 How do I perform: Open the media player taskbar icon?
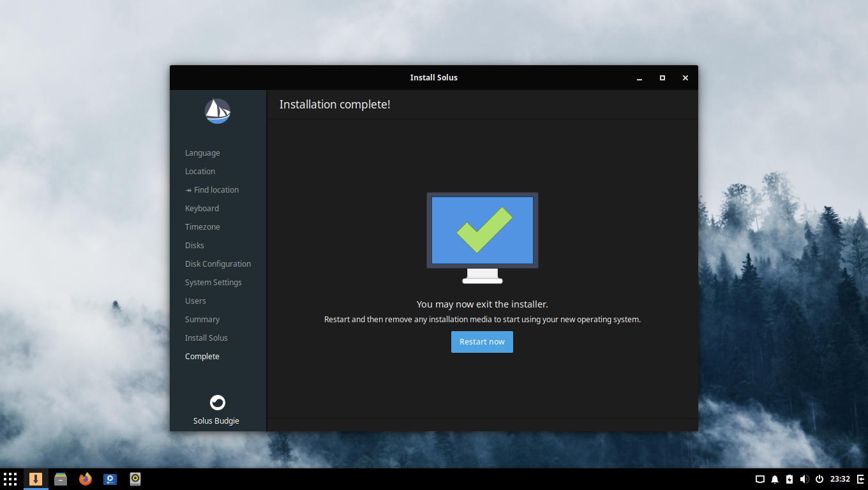pyautogui.click(x=110, y=479)
